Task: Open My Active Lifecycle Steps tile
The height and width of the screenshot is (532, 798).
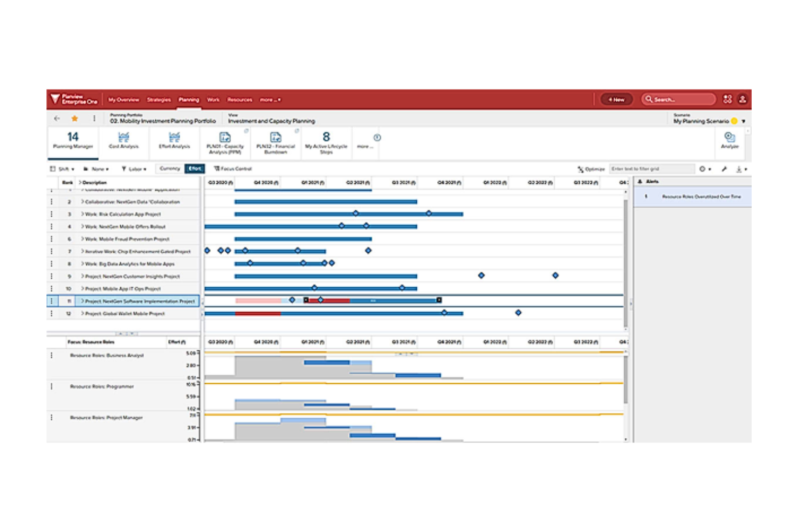Action: (x=326, y=143)
